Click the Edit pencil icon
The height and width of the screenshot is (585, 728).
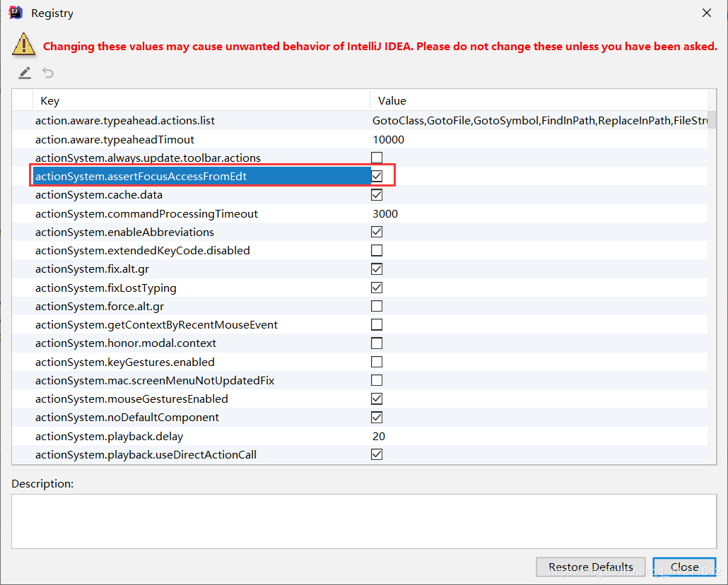[x=25, y=73]
